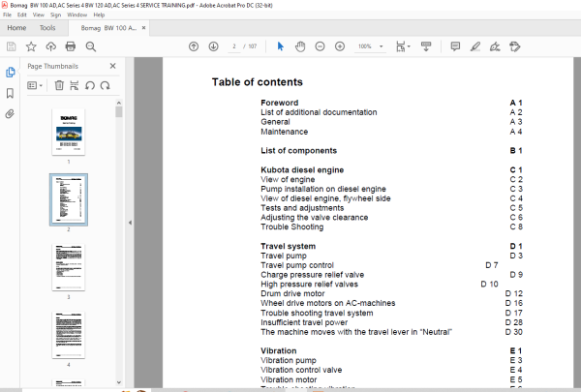Open the 100% zoom level dropdown

381,46
